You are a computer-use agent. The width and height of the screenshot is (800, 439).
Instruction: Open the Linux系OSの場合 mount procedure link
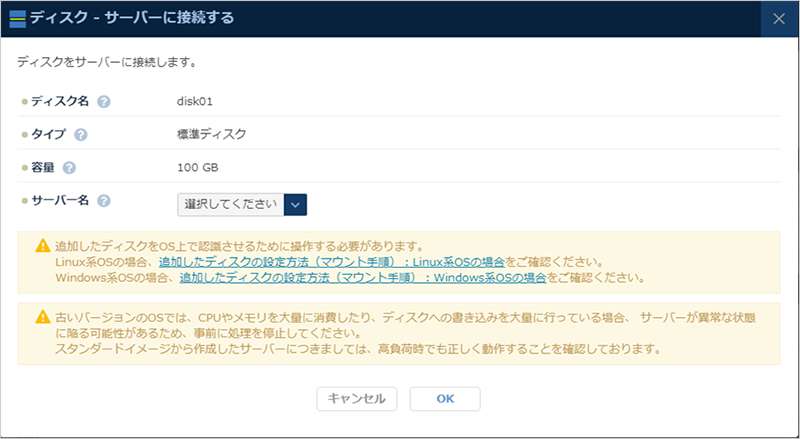click(332, 262)
